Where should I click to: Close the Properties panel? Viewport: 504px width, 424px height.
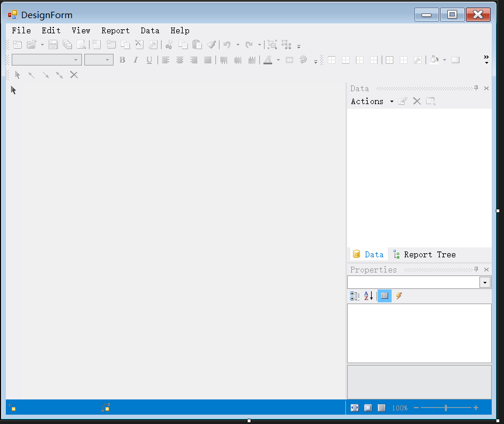point(486,270)
